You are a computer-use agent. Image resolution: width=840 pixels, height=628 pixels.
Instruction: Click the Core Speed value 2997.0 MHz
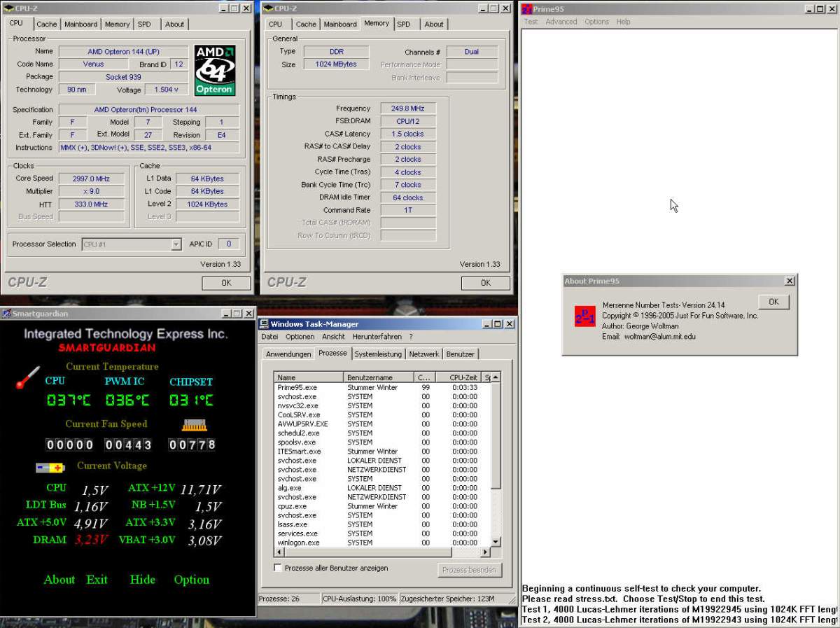[91, 179]
